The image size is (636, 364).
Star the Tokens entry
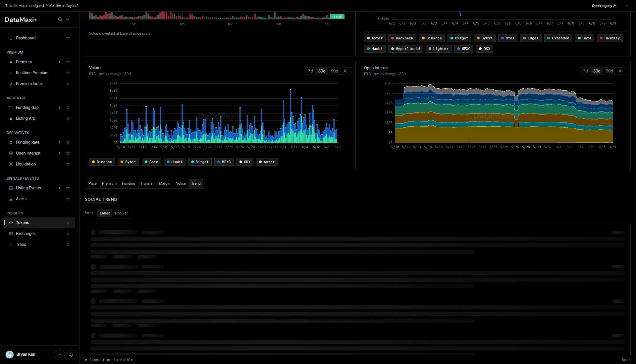coord(68,223)
